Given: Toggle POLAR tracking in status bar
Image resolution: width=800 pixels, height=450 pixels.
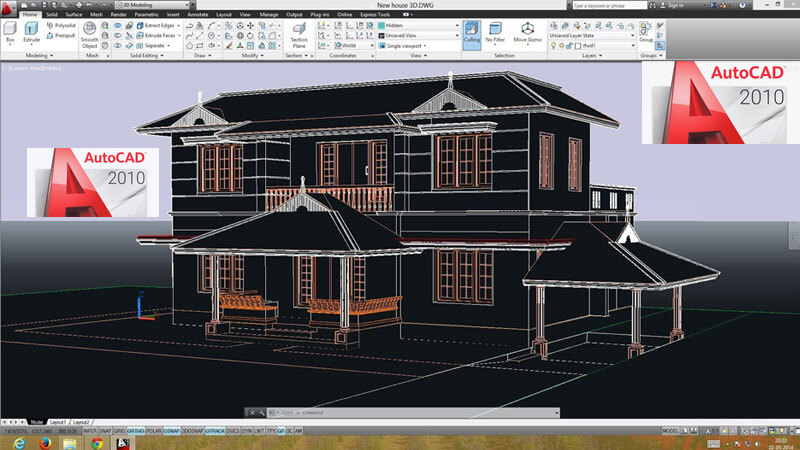Looking at the screenshot, I should click(154, 431).
